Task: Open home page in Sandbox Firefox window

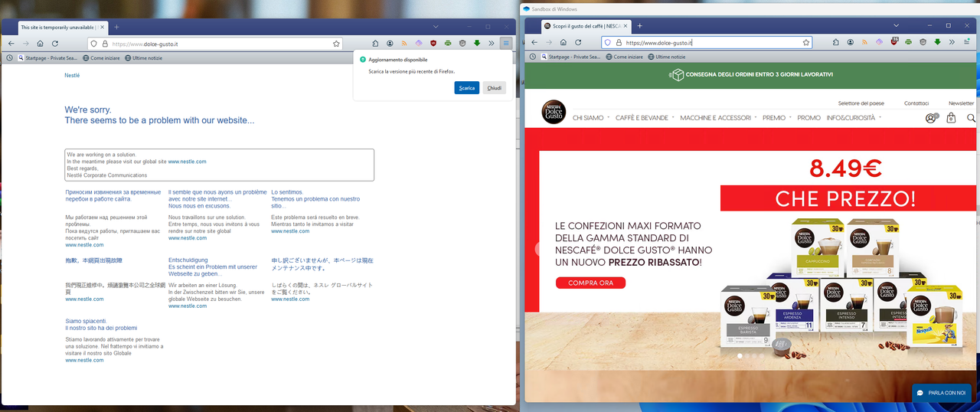Action: tap(563, 42)
